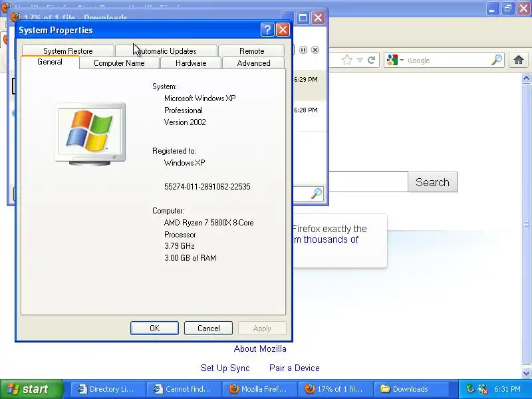Image resolution: width=532 pixels, height=399 pixels.
Task: Click the System Properties help question-mark button
Action: (x=267, y=30)
